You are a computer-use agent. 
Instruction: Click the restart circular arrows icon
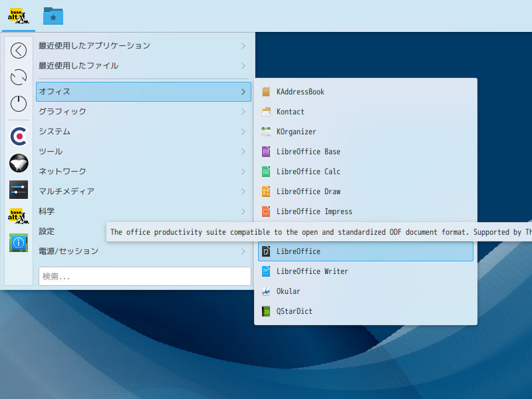[x=19, y=77]
